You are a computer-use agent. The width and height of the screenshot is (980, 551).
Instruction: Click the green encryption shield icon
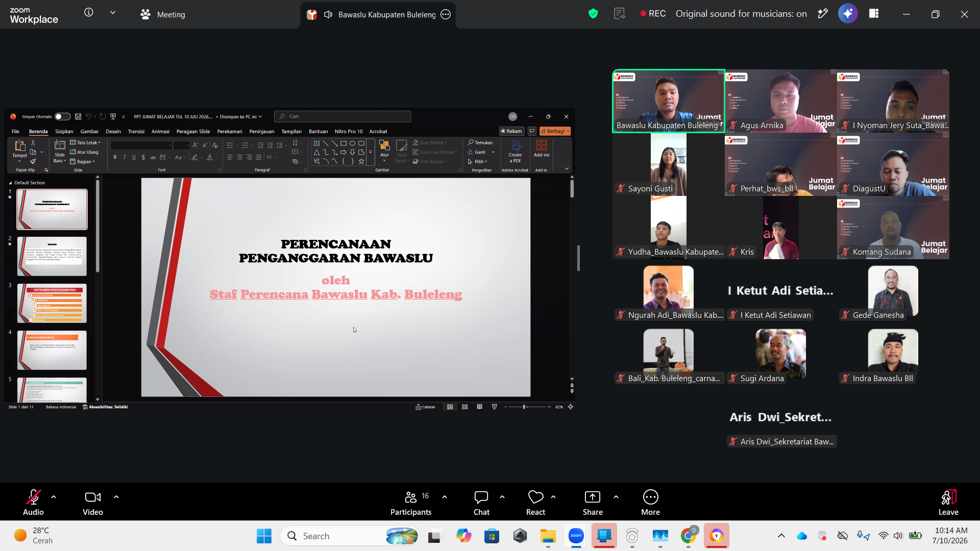(593, 14)
